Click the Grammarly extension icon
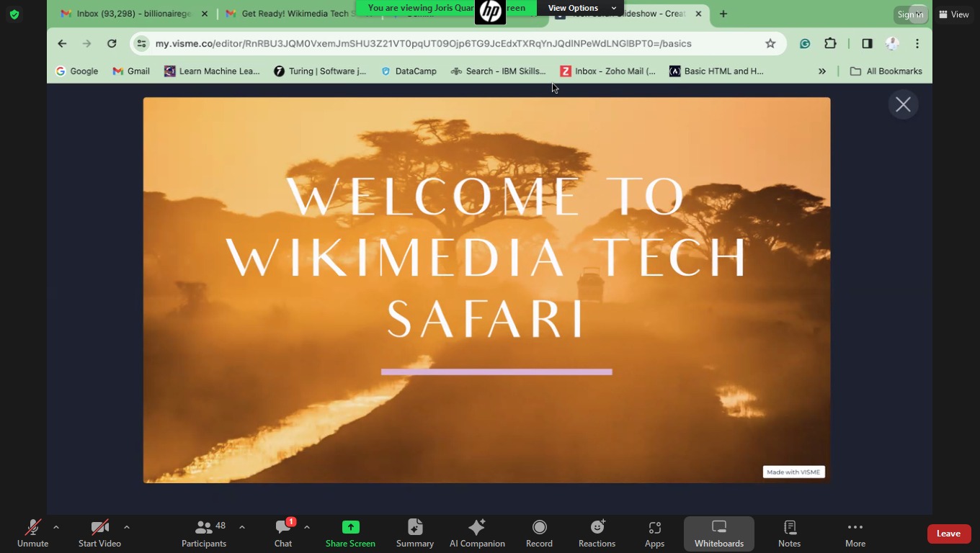This screenshot has width=980, height=553. click(x=805, y=43)
